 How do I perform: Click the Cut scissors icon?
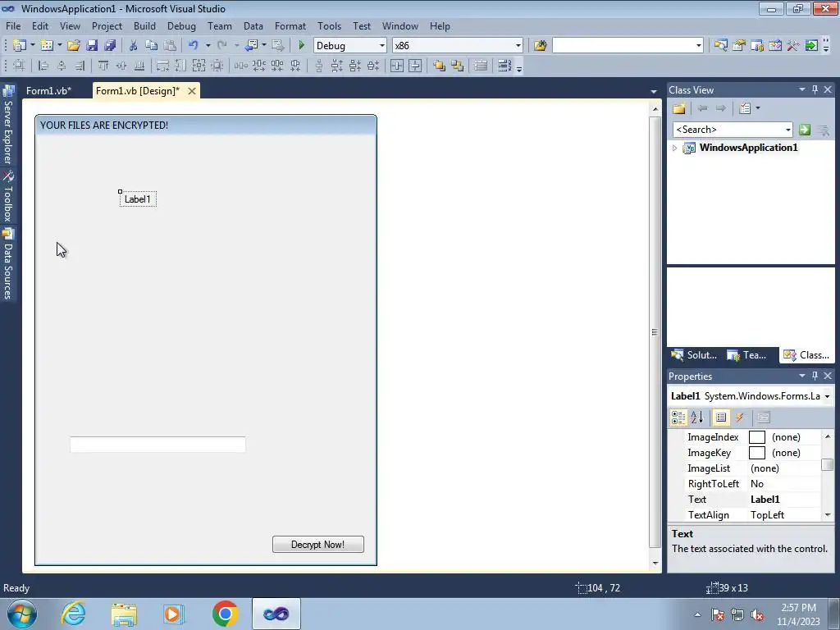(x=134, y=46)
